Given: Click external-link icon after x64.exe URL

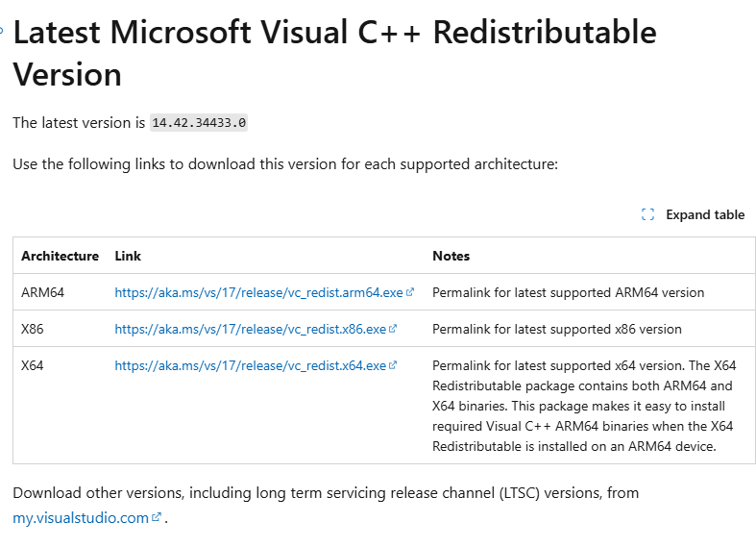Looking at the screenshot, I should (393, 365).
